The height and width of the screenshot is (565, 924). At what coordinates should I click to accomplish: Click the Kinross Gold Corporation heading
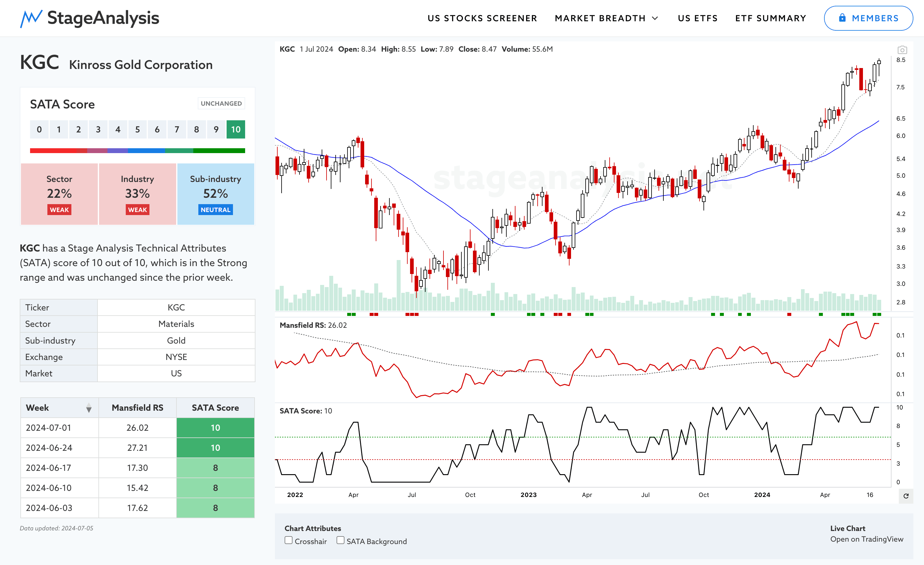141,65
